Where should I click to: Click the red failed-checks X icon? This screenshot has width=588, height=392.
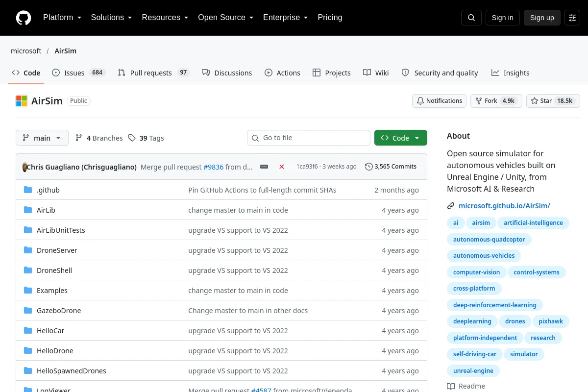282,167
